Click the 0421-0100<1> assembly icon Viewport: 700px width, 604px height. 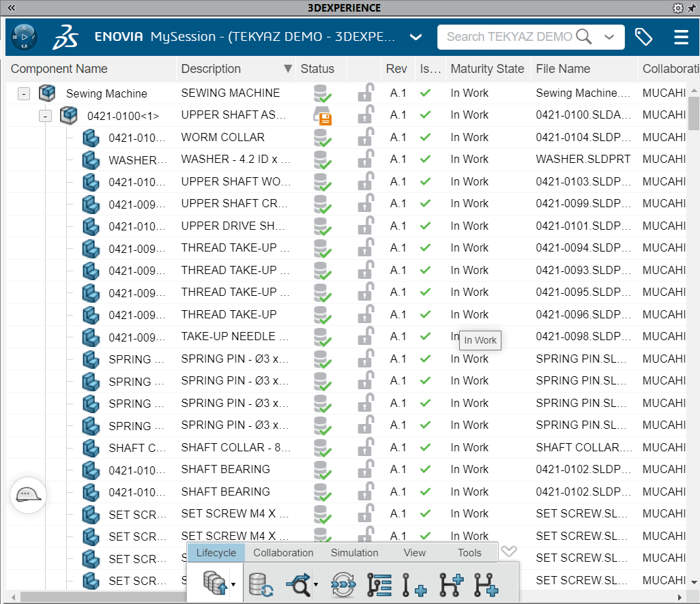tap(68, 115)
